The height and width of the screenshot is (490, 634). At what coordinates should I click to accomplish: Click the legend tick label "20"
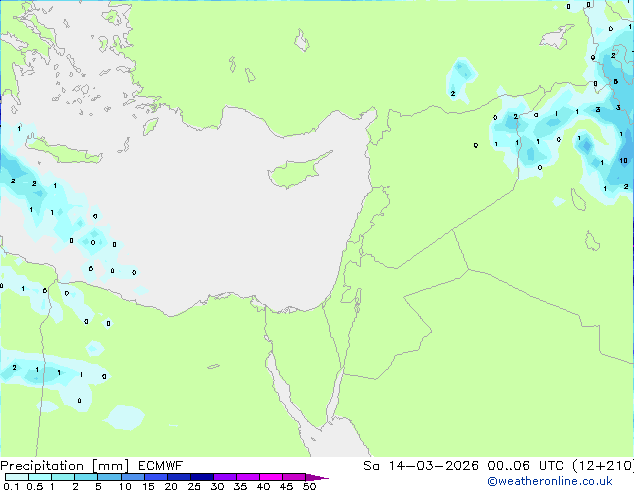coord(171,486)
